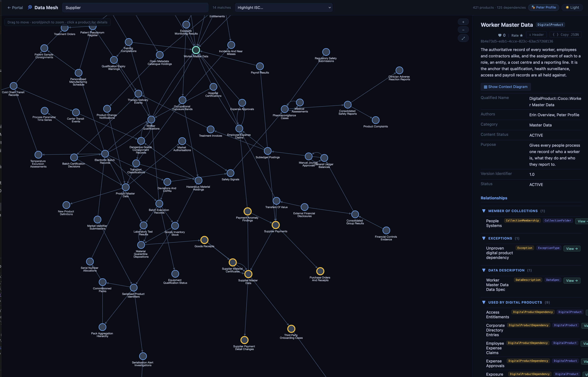Zoom in with the plus button
This screenshot has width=588, height=377.
pyautogui.click(x=463, y=22)
